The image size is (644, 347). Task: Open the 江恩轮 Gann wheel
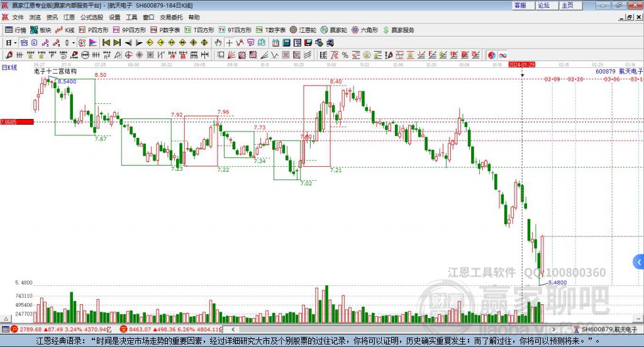click(303, 30)
